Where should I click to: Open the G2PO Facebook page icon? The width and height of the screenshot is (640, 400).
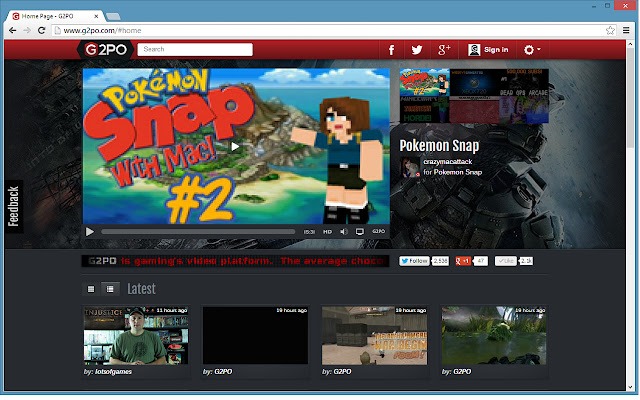click(391, 50)
